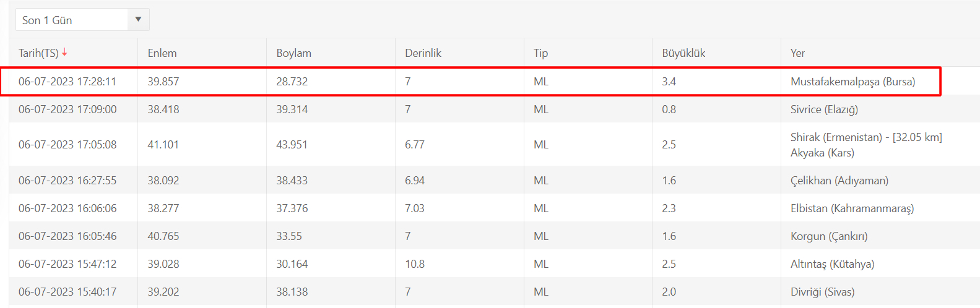980x308 pixels.
Task: Click the Derinlik column header
Action: pyautogui.click(x=423, y=53)
